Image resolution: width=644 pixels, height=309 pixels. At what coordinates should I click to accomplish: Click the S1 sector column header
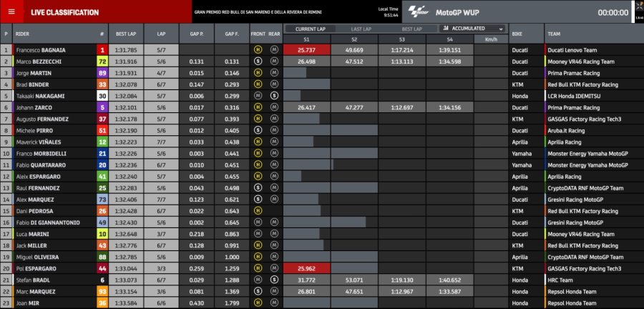tap(307, 39)
